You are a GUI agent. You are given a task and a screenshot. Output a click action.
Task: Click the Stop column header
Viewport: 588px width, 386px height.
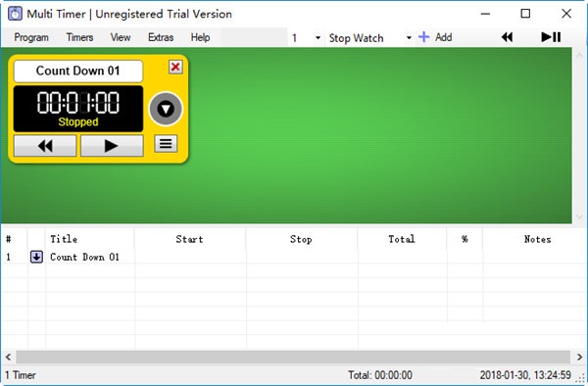(301, 239)
